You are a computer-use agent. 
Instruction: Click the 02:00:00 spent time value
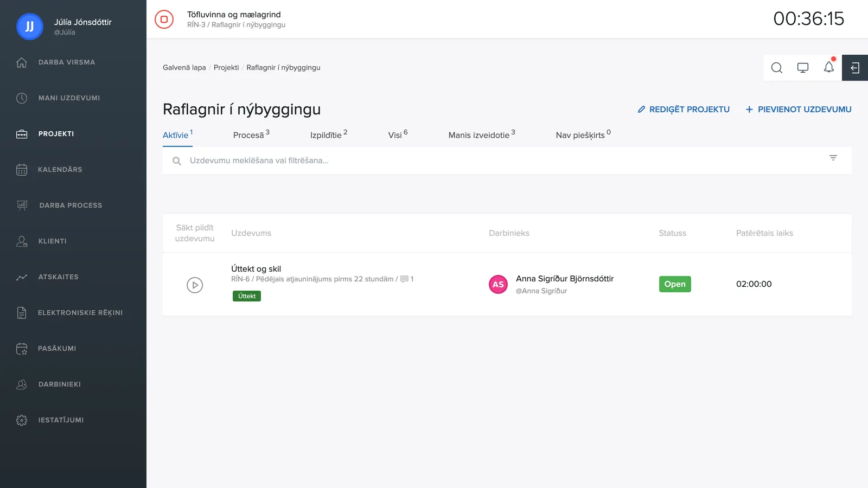754,284
